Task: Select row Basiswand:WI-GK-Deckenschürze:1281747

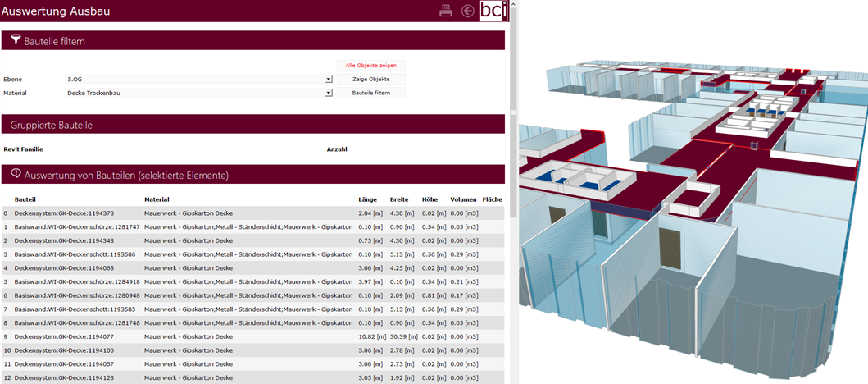Action: (253, 226)
